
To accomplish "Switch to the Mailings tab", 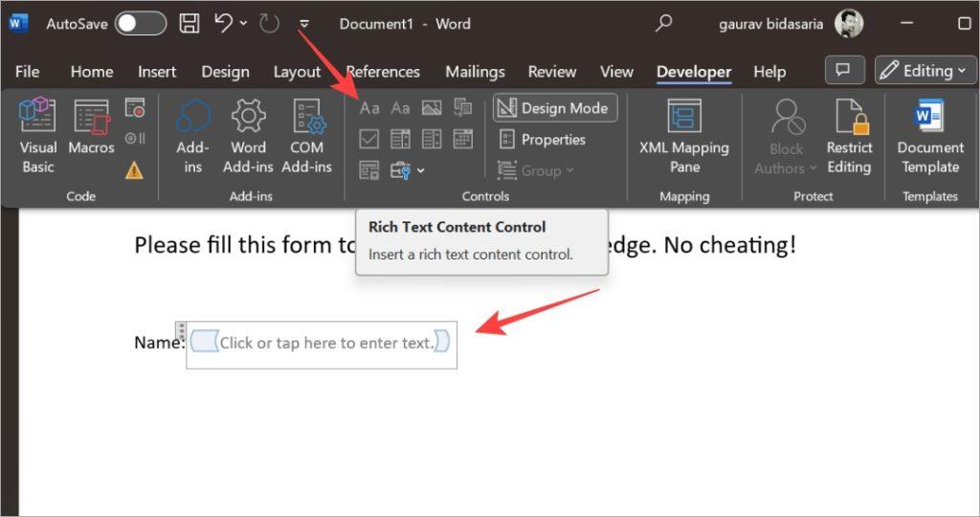I will [475, 72].
